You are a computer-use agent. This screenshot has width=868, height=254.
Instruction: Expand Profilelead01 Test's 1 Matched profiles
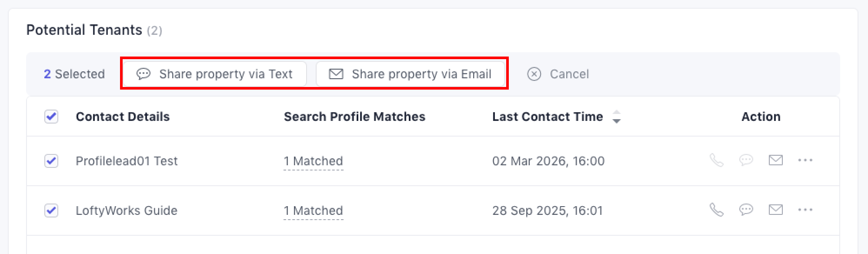313,161
